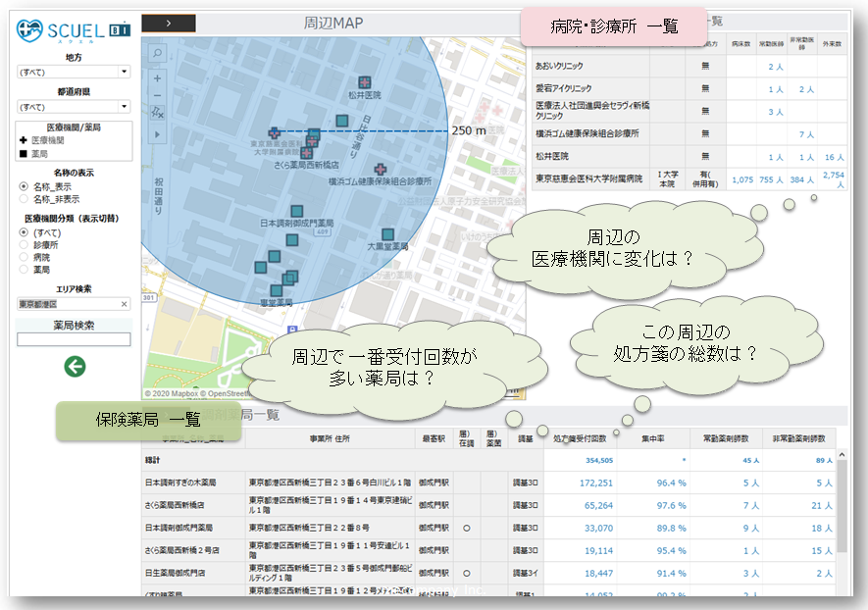Screen dimensions: 868x610
Task: Expand the map tools arrow menu
Action: click(157, 133)
